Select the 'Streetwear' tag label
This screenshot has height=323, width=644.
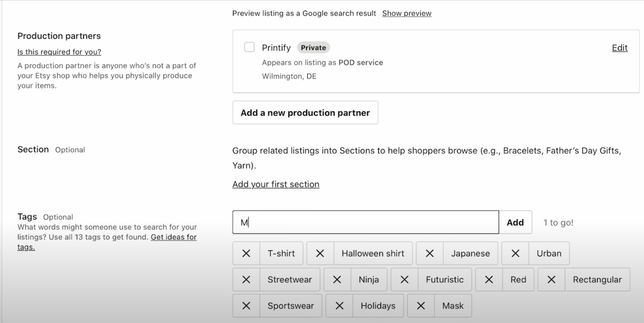point(290,280)
